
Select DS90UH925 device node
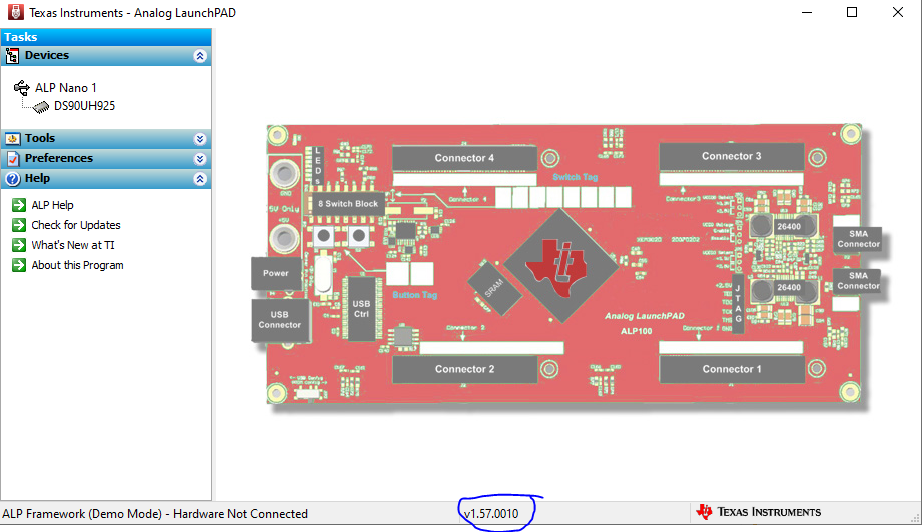click(84, 106)
